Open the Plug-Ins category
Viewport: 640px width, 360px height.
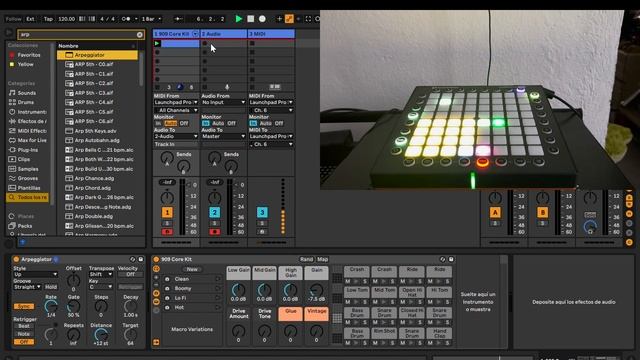[28, 150]
